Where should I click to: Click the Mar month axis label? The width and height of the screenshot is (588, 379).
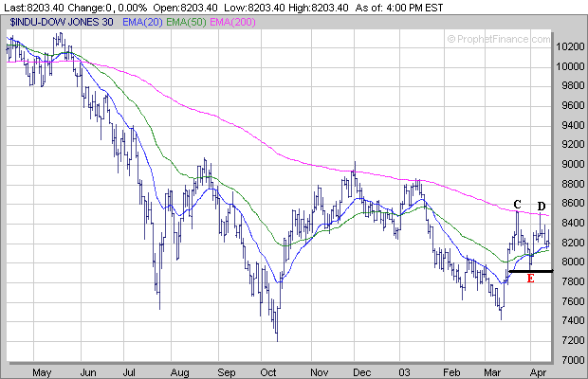492,372
